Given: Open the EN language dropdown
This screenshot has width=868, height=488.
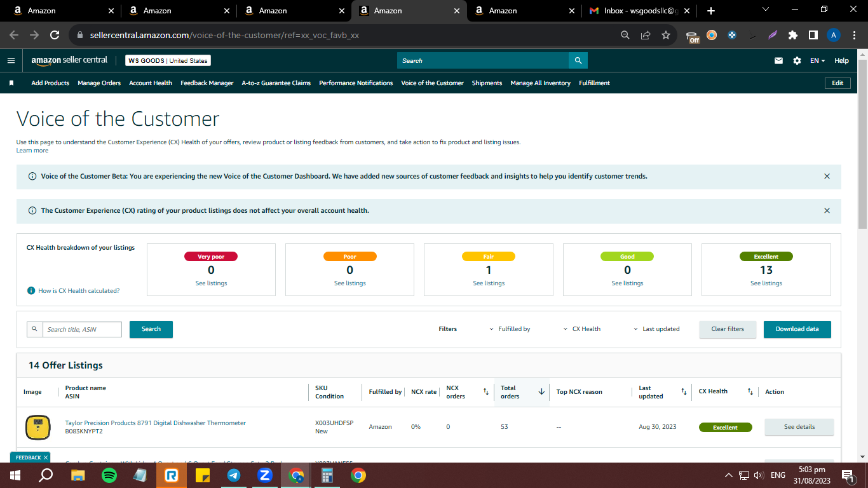Looking at the screenshot, I should (817, 61).
